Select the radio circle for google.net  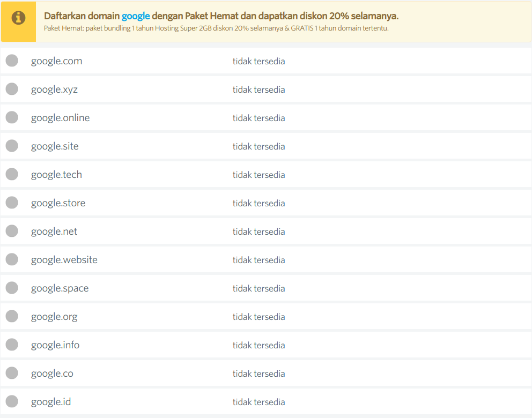pos(12,231)
